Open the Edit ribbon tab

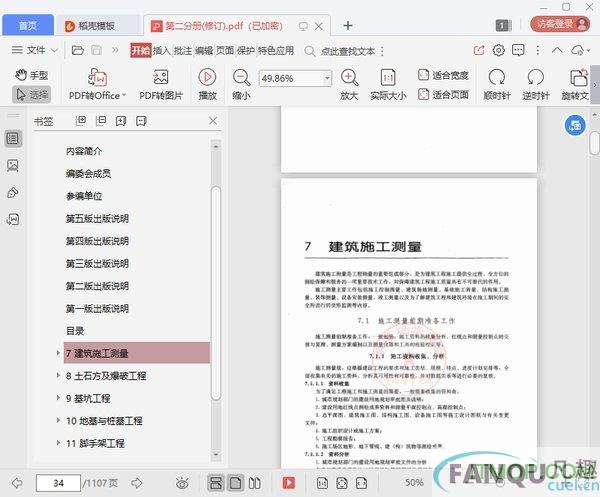[204, 50]
